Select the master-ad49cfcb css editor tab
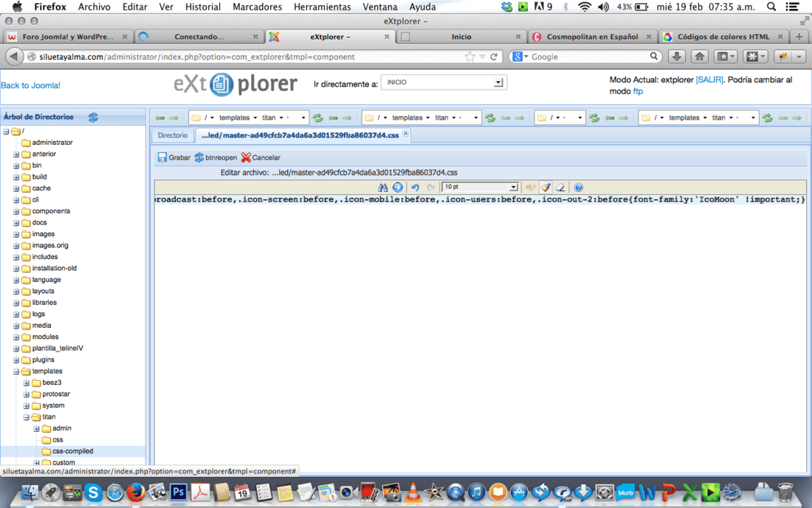Image resolution: width=812 pixels, height=508 pixels. tap(300, 135)
